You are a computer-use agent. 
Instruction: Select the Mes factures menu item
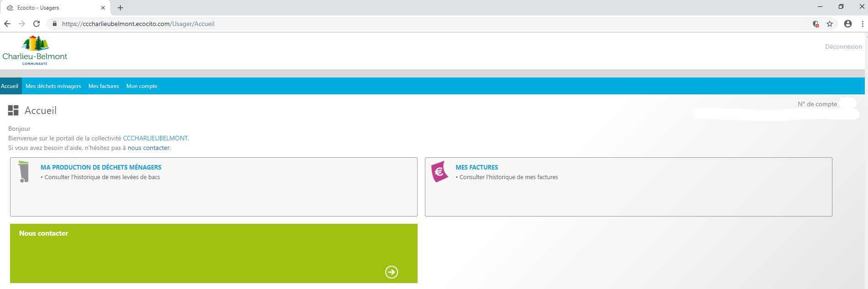[103, 86]
